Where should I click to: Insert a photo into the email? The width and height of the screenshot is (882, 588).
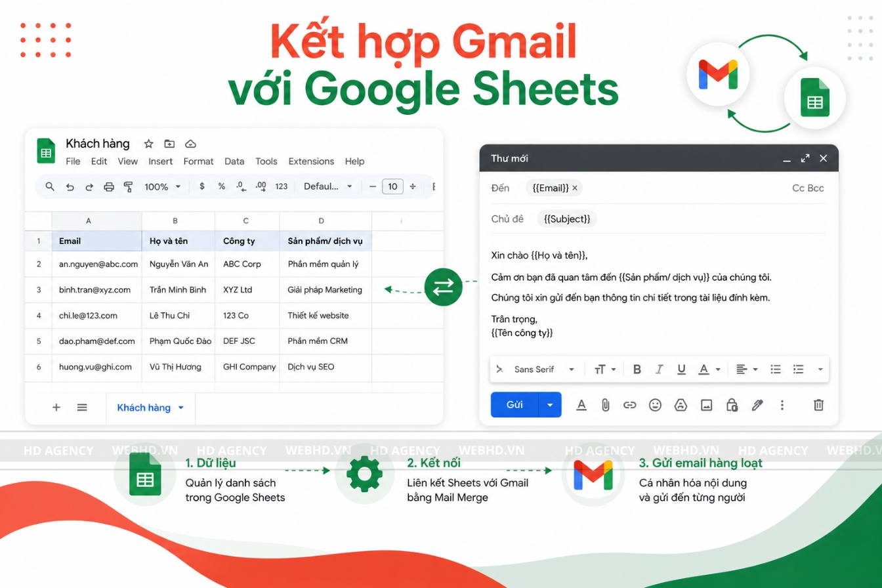point(706,405)
